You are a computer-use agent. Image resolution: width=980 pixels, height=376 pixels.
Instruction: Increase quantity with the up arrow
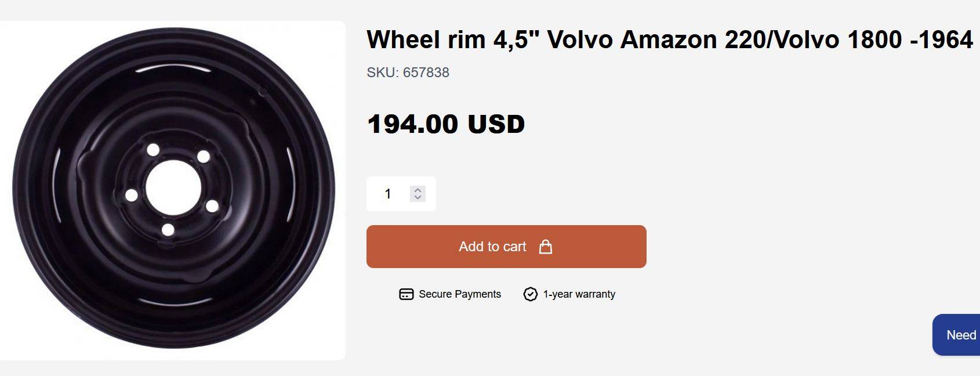pyautogui.click(x=418, y=190)
